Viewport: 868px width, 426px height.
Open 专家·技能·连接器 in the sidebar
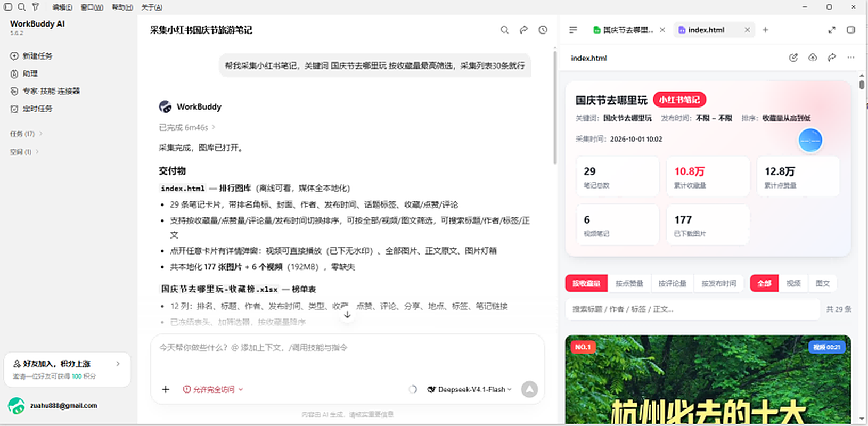click(45, 91)
